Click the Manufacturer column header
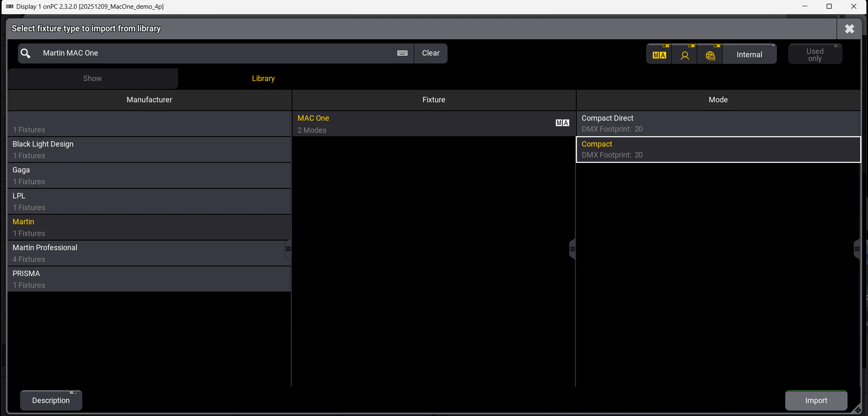868x416 pixels. [149, 100]
